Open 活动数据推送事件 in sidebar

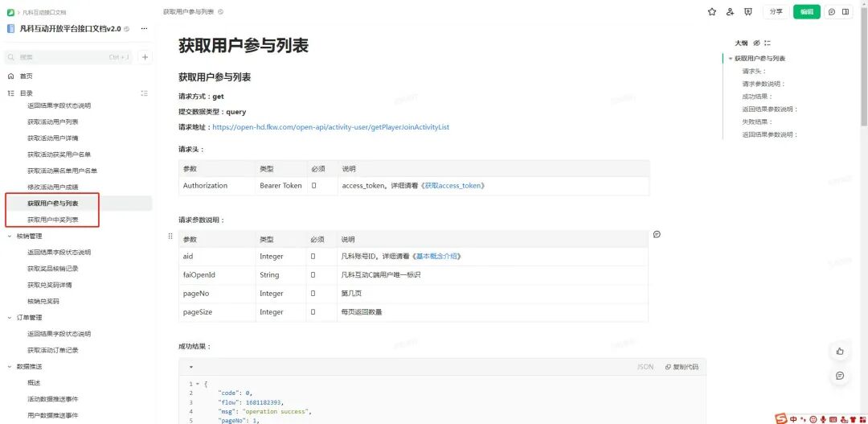[x=52, y=399]
